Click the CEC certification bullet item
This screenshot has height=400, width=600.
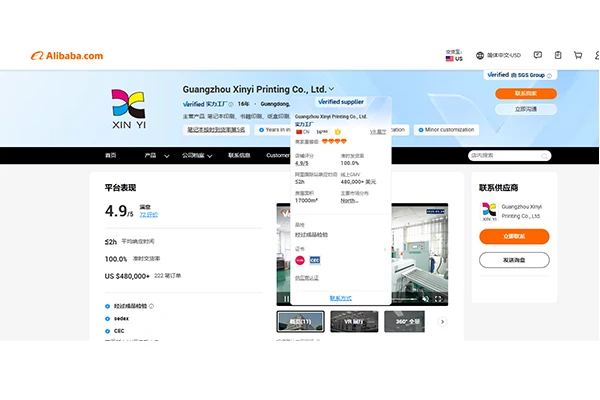point(115,331)
